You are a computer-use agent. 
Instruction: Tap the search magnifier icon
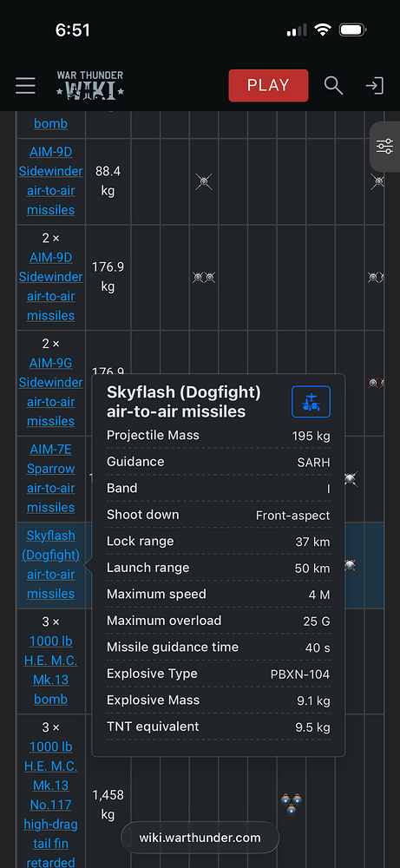tap(333, 86)
